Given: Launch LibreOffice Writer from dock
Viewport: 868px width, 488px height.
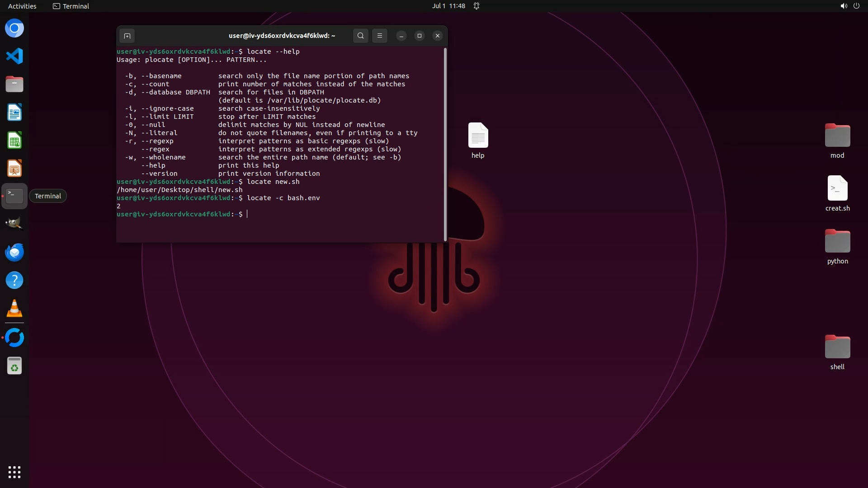Looking at the screenshot, I should coord(14,113).
